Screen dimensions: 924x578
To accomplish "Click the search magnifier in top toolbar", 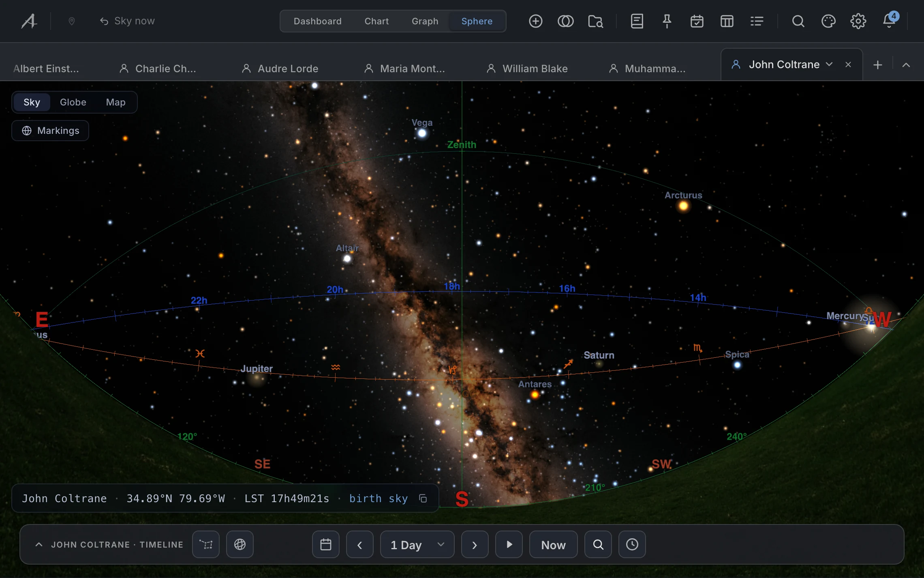I will pyautogui.click(x=798, y=21).
